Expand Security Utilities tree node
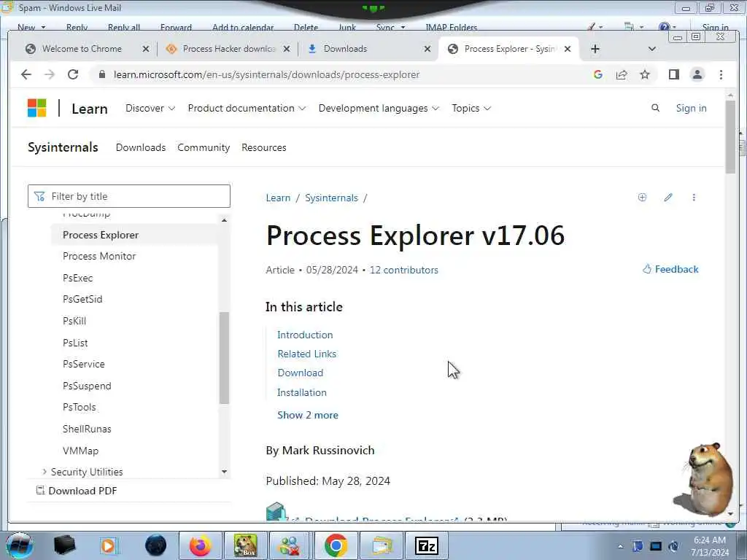747x560 pixels. pyautogui.click(x=44, y=472)
